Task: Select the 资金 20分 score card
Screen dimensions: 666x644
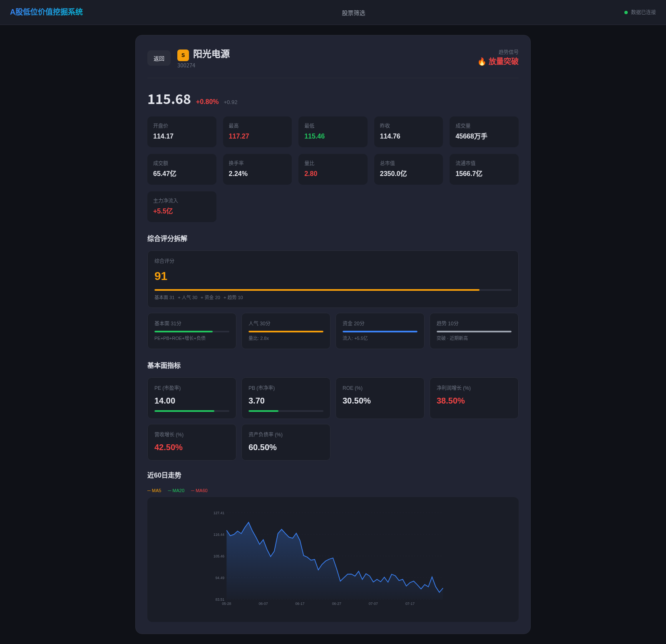Action: (380, 331)
